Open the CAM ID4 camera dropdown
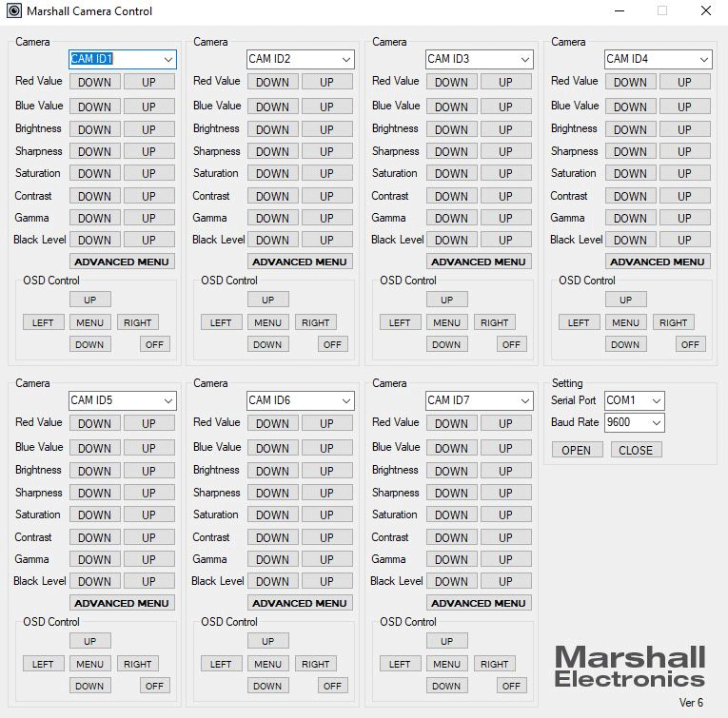 (x=659, y=59)
